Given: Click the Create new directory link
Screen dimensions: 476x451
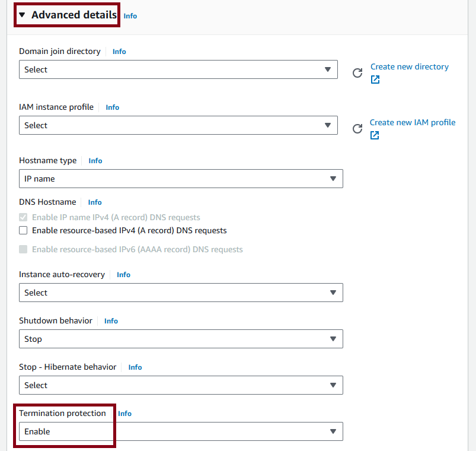Looking at the screenshot, I should click(x=410, y=66).
